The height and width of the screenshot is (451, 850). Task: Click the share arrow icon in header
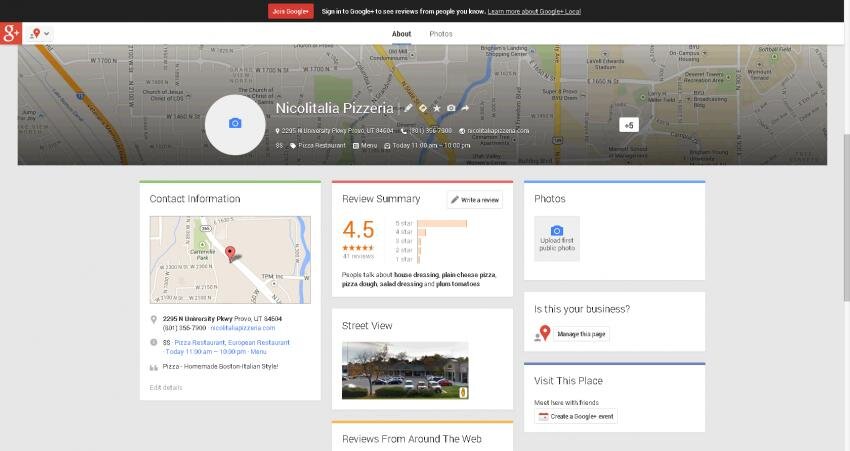[465, 108]
